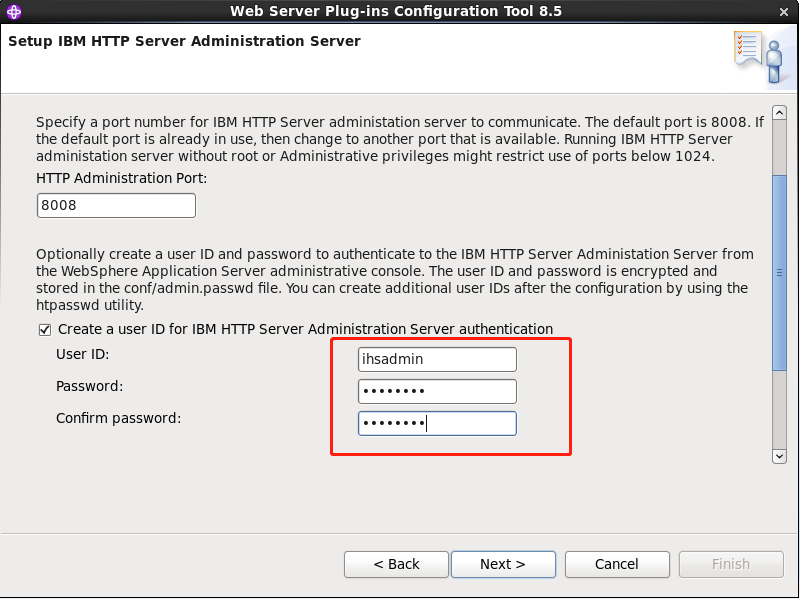800x599 pixels.
Task: Click the purple app icon in title bar
Action: point(14,11)
